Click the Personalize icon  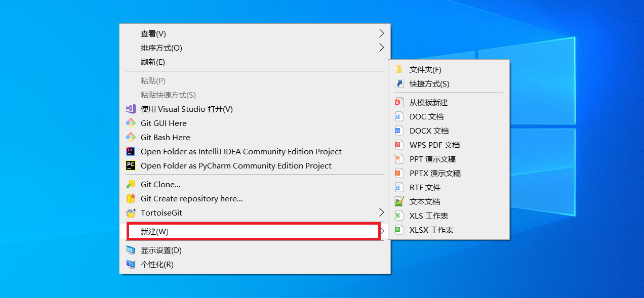click(131, 264)
